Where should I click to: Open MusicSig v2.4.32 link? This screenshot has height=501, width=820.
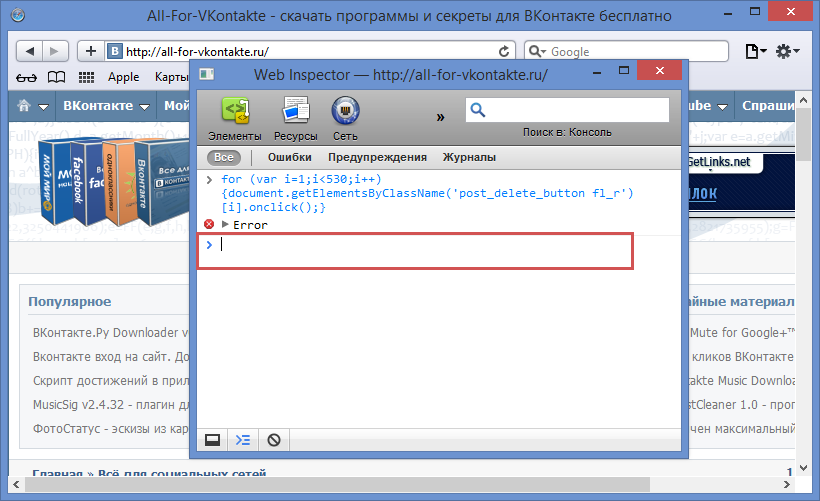pos(111,405)
